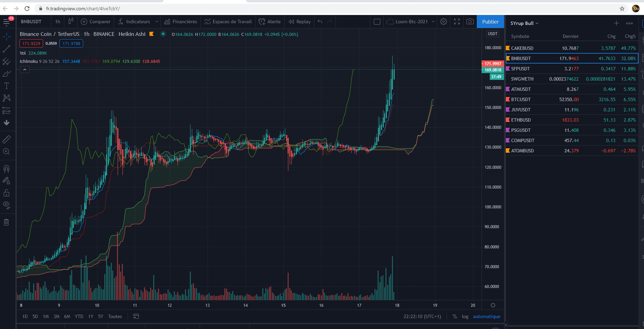Select the chart patterns tool
Viewport: 644px width, 329px height.
(6, 98)
